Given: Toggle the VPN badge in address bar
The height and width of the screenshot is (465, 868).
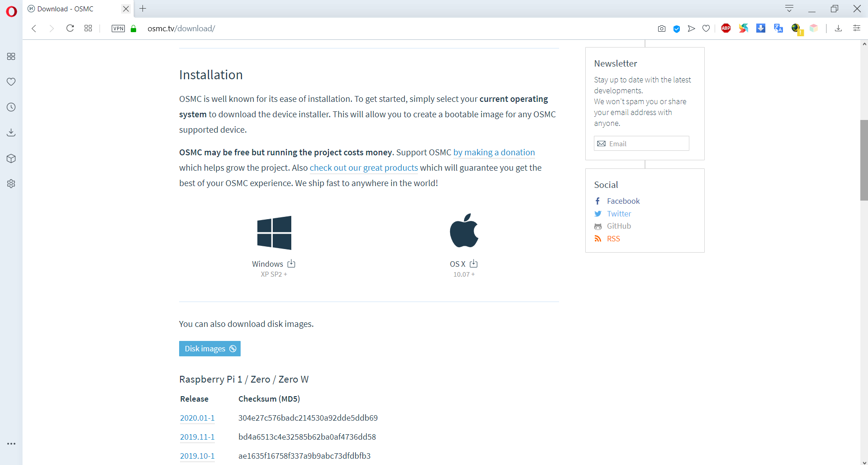Looking at the screenshot, I should click(x=118, y=29).
